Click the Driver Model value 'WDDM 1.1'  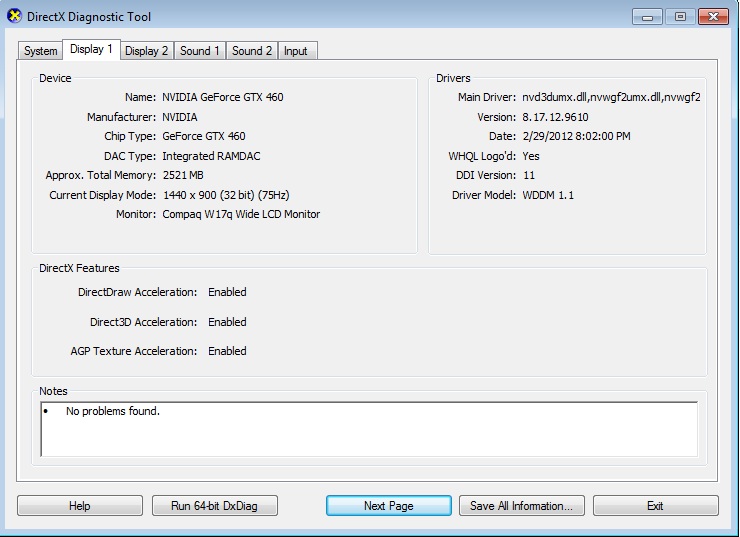tap(548, 195)
